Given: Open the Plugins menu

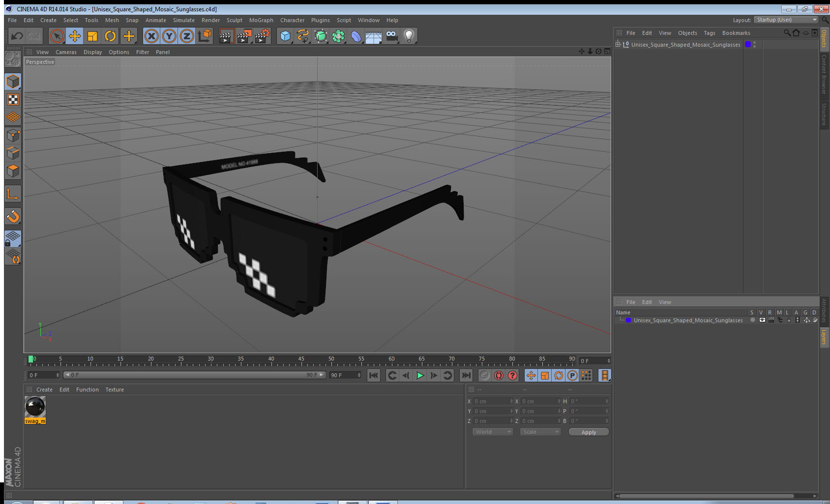Looking at the screenshot, I should pyautogui.click(x=321, y=20).
